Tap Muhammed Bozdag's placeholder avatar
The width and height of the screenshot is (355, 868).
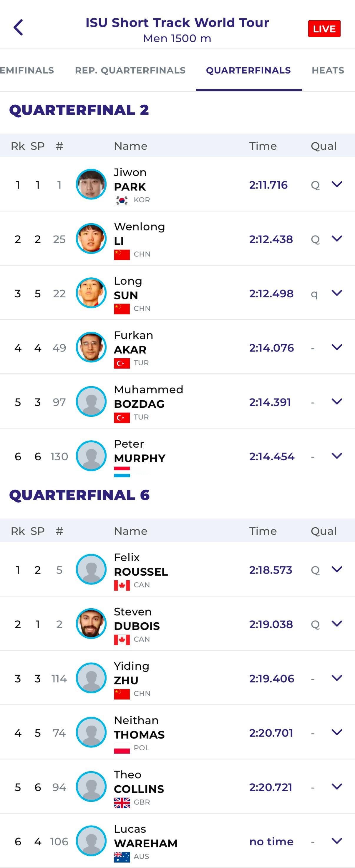click(91, 401)
